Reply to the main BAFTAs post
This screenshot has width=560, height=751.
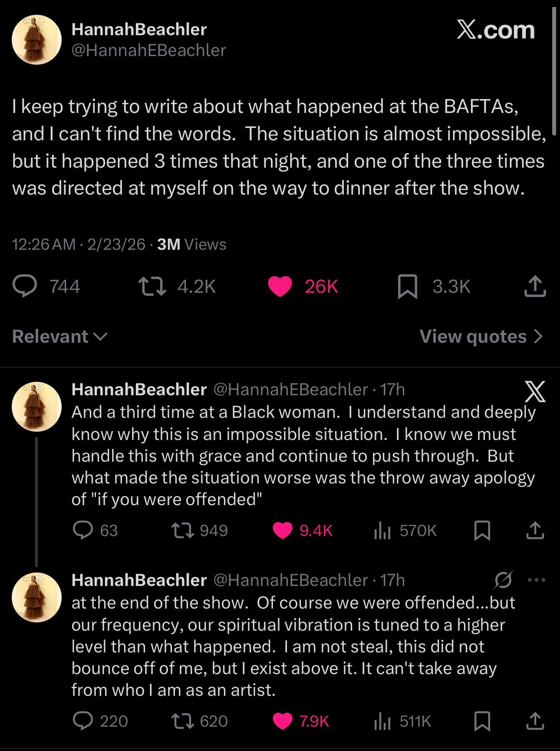25,286
